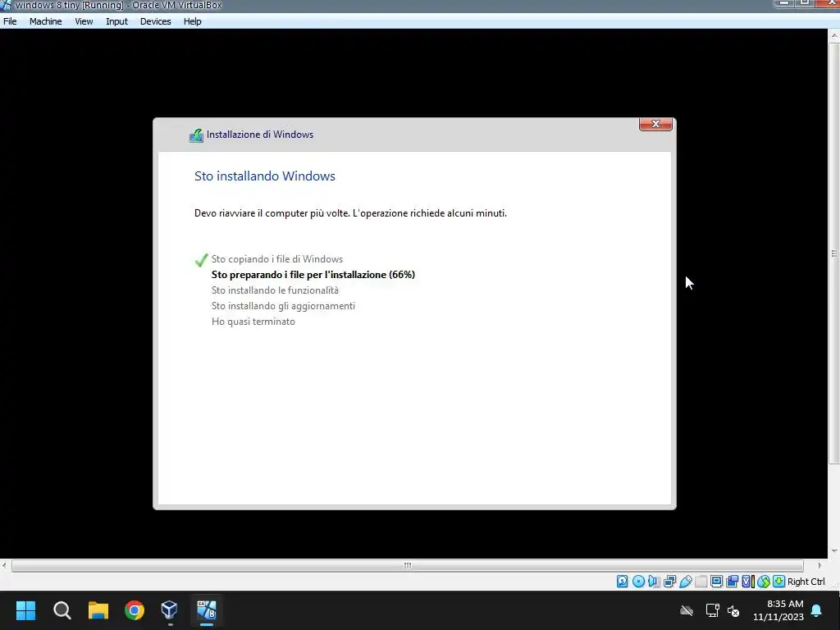The image size is (840, 630).
Task: Click the optical disc indicator in the status bar
Action: tap(638, 582)
